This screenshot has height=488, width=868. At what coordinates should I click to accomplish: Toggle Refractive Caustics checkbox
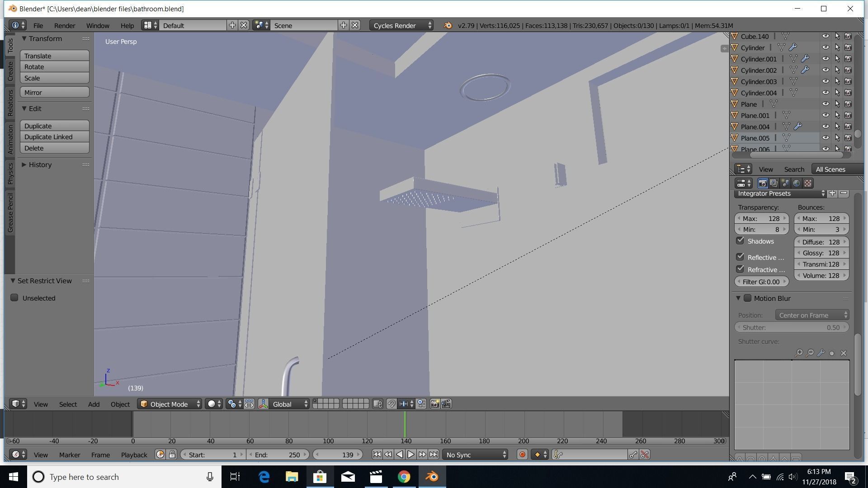point(740,269)
